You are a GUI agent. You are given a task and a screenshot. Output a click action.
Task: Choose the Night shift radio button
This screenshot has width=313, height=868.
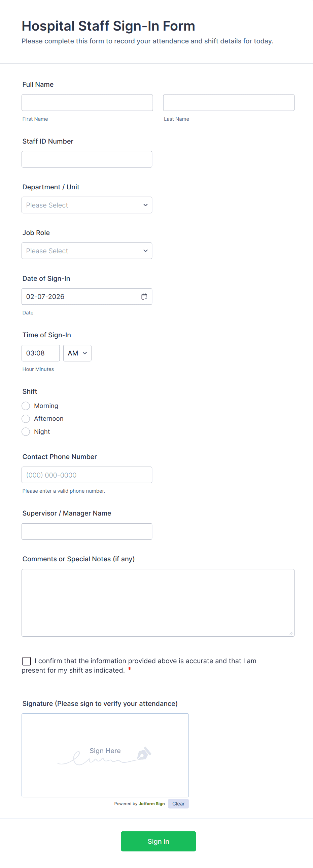coord(26,431)
